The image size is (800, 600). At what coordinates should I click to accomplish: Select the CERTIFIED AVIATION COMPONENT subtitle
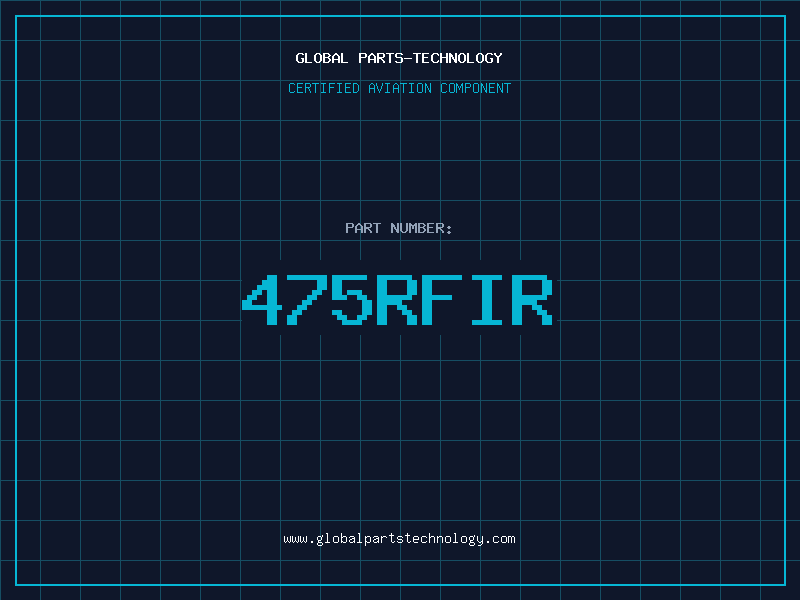[399, 88]
